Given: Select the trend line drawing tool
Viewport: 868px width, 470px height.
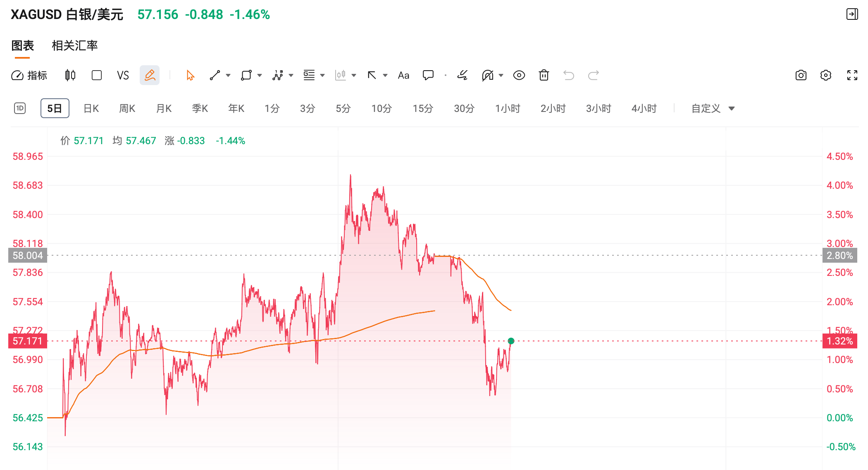Looking at the screenshot, I should coord(215,75).
